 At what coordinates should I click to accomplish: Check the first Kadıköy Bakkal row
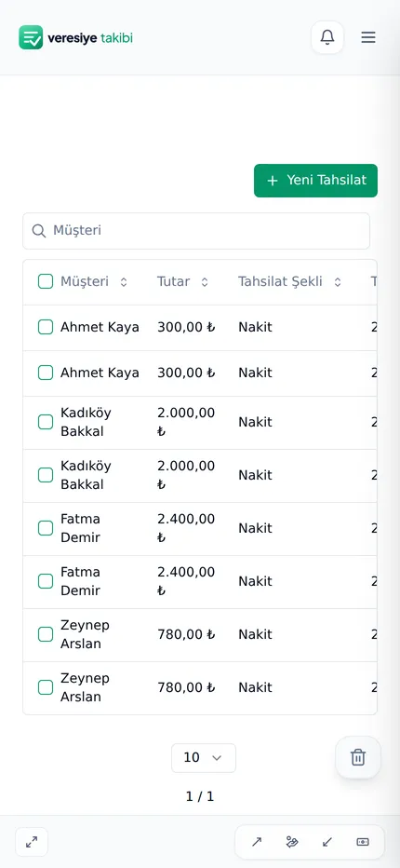(46, 423)
